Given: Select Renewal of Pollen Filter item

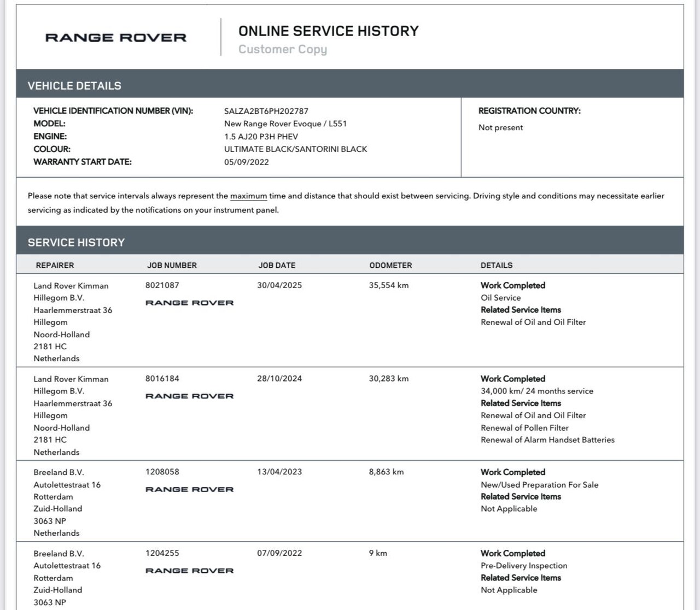Looking at the screenshot, I should (524, 428).
